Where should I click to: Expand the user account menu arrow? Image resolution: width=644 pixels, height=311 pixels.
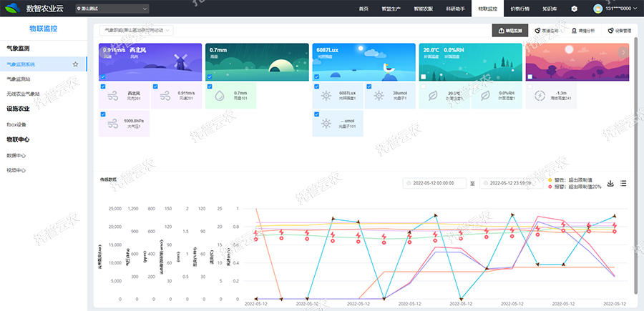point(637,9)
